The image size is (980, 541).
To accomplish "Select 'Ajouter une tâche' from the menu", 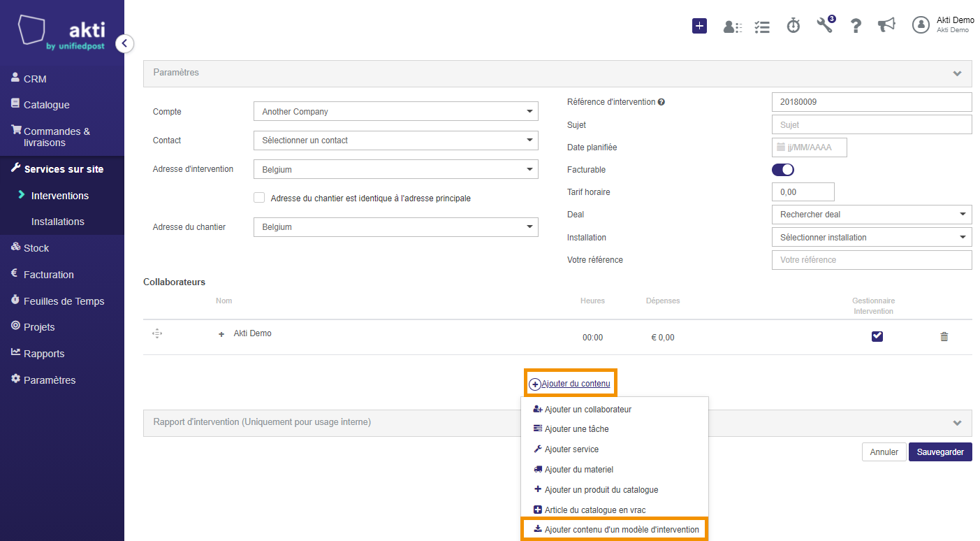I will (x=615, y=429).
